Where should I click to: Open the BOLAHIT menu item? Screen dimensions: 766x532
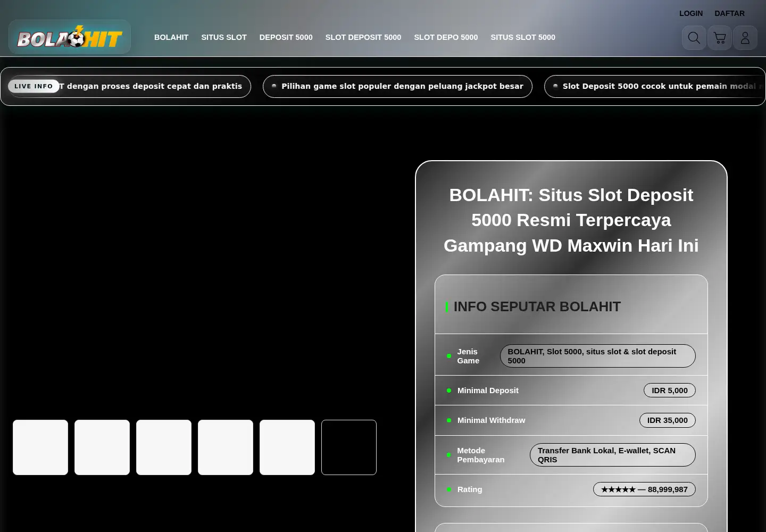(171, 37)
